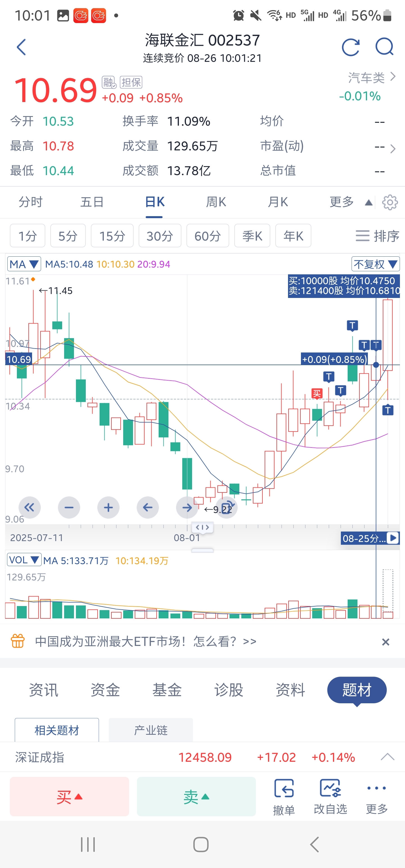This screenshot has width=405, height=868.
Task: Expand the 更多 chart period menu
Action: (x=351, y=202)
